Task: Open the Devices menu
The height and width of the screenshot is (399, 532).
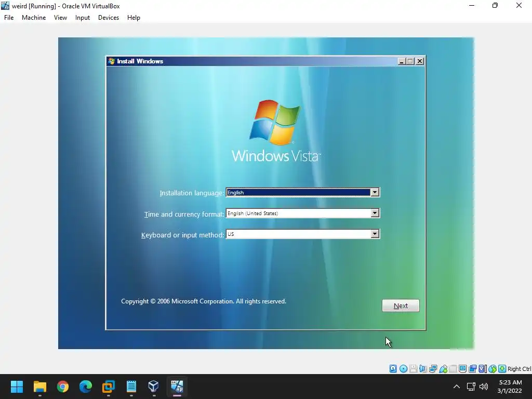Action: [x=109, y=18]
